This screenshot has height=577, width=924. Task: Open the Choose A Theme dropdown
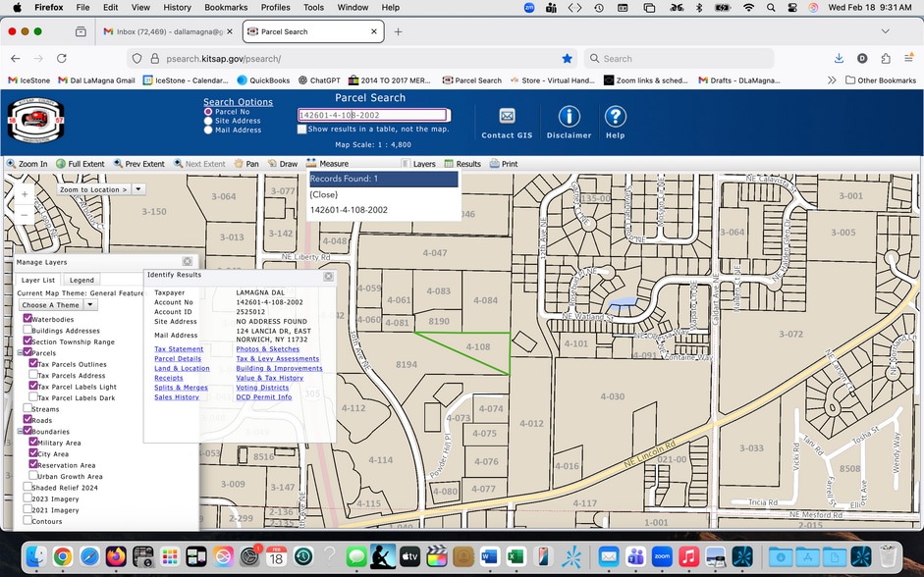coord(59,305)
